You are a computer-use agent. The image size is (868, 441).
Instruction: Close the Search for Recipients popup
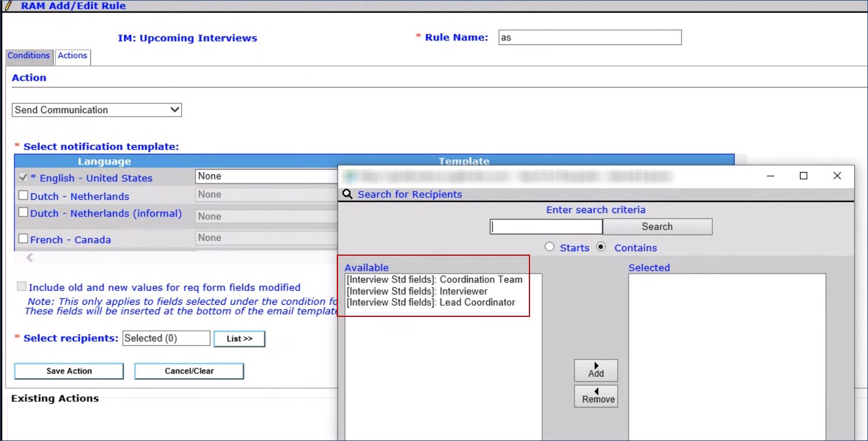(837, 176)
